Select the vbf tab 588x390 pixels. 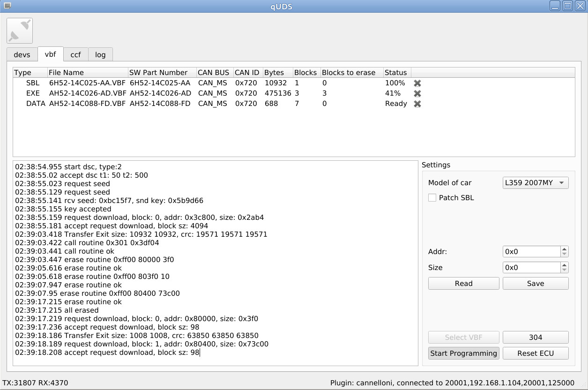coord(51,54)
